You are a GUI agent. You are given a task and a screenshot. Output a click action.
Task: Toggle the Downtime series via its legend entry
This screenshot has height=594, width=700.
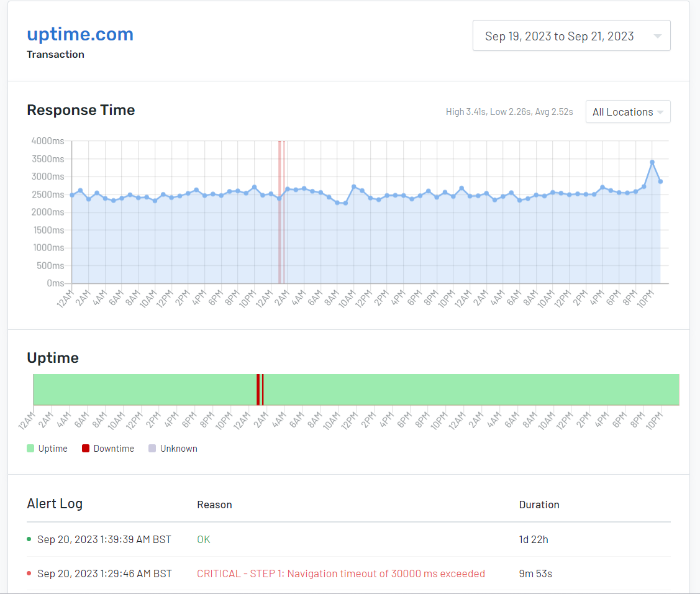point(107,448)
